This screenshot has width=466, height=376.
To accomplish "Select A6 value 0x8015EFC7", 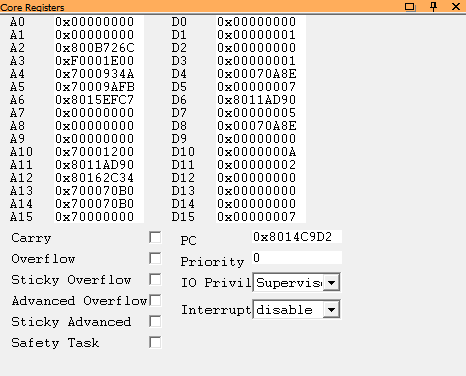I will pos(99,100).
